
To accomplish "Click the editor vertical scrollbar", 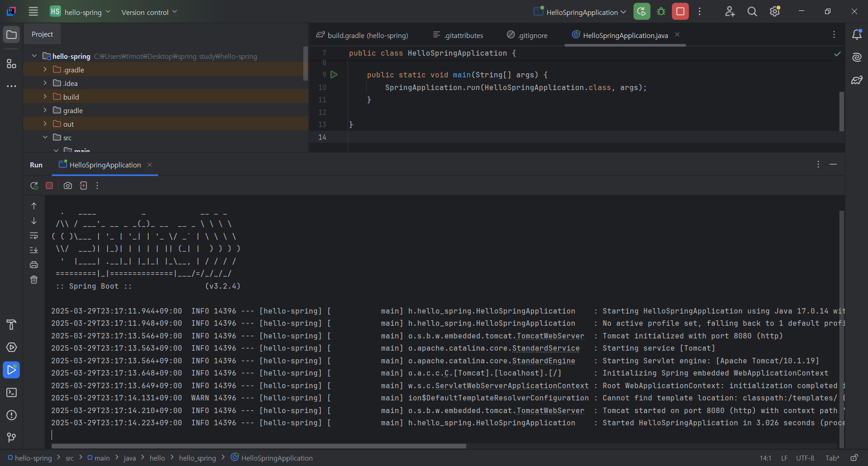I will pos(842,111).
